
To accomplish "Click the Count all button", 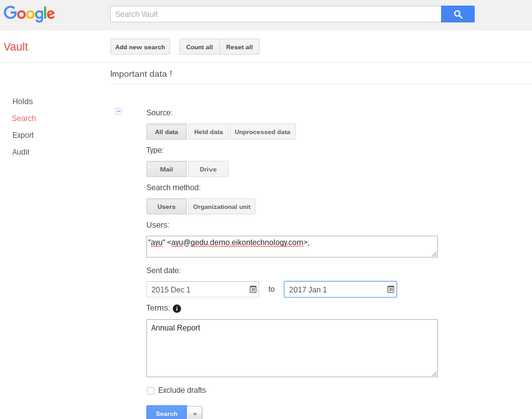I will point(199,47).
